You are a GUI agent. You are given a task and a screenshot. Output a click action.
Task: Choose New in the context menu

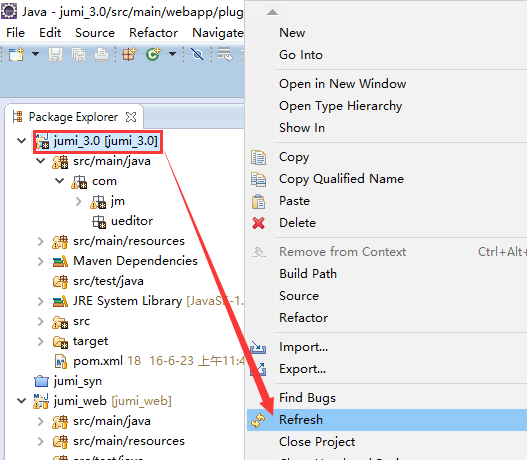point(292,33)
